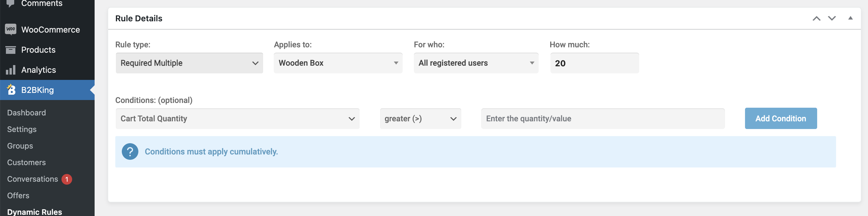Go to B2BKing Dashboard submenu

point(27,113)
